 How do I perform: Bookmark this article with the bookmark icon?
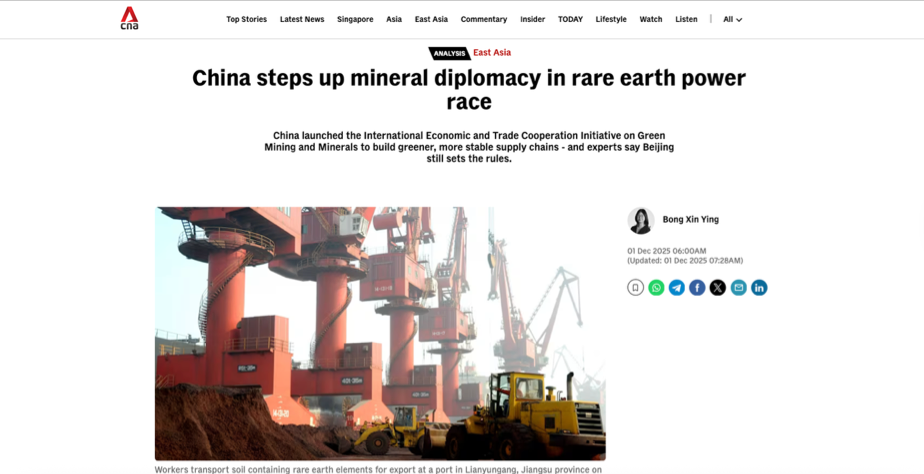click(635, 288)
